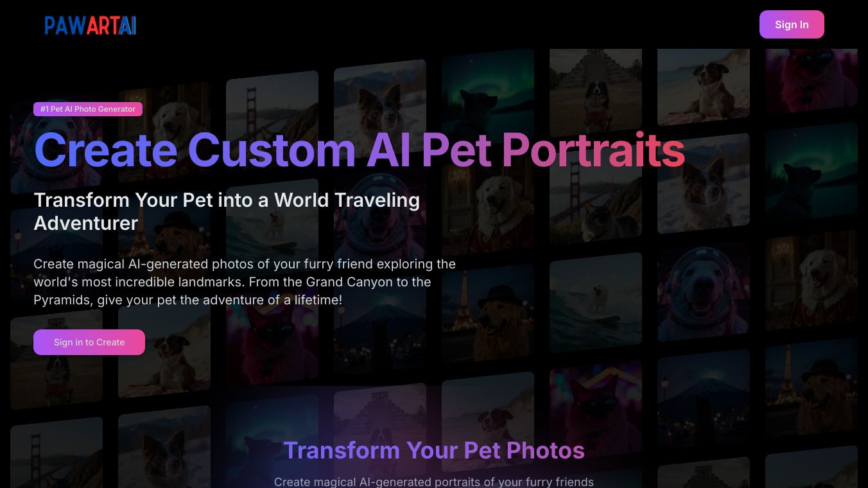Open snowy collie thumbnail right after Portraits heading
Screen dimensions: 868x488
704,183
